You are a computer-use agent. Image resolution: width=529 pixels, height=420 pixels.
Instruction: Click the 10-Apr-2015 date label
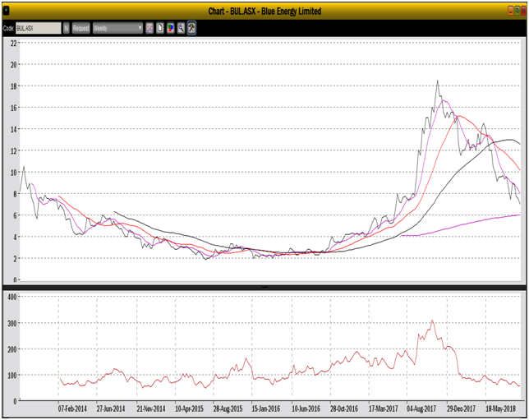(189, 408)
